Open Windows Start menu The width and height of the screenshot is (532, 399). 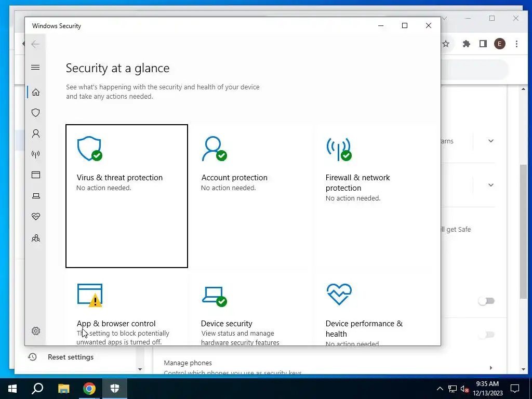click(12, 389)
